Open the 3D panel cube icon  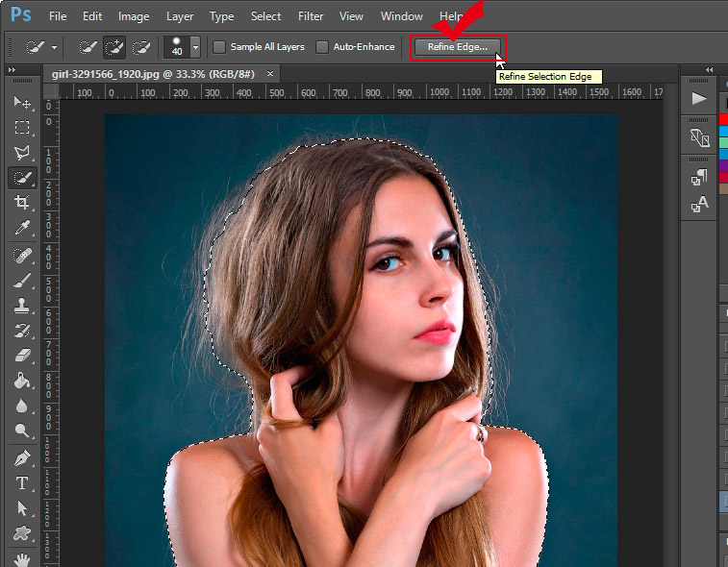(699, 137)
